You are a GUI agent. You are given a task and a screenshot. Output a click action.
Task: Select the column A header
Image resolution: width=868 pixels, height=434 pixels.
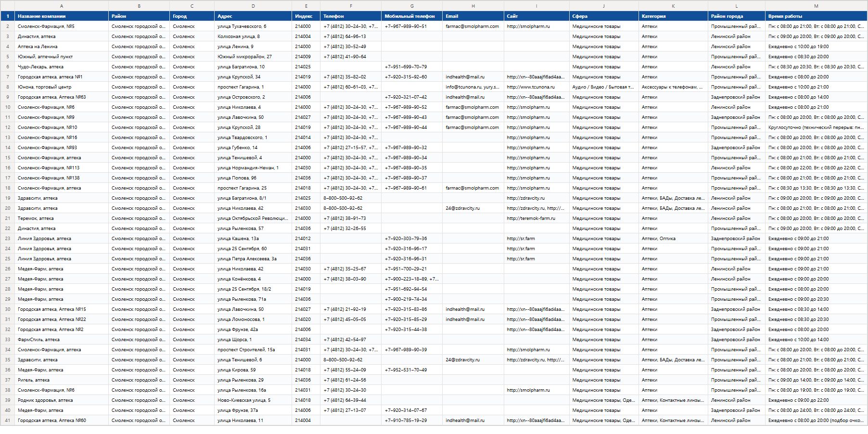coord(62,6)
